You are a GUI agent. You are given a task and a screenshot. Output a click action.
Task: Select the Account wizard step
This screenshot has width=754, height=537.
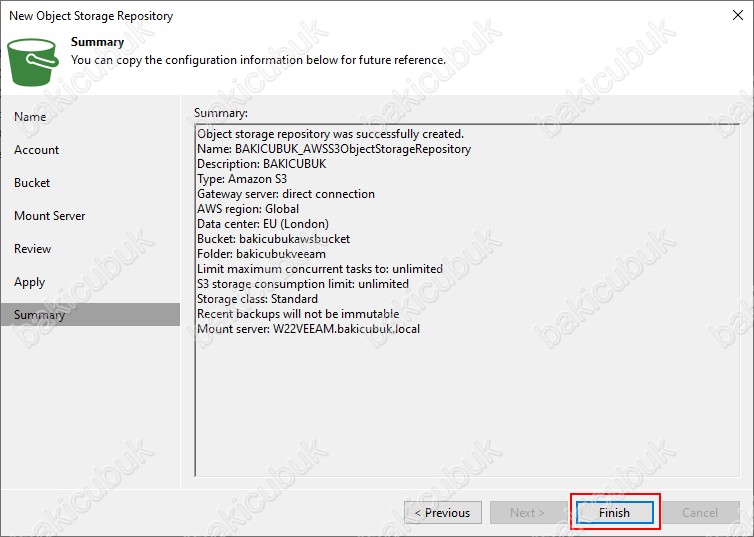click(37, 150)
